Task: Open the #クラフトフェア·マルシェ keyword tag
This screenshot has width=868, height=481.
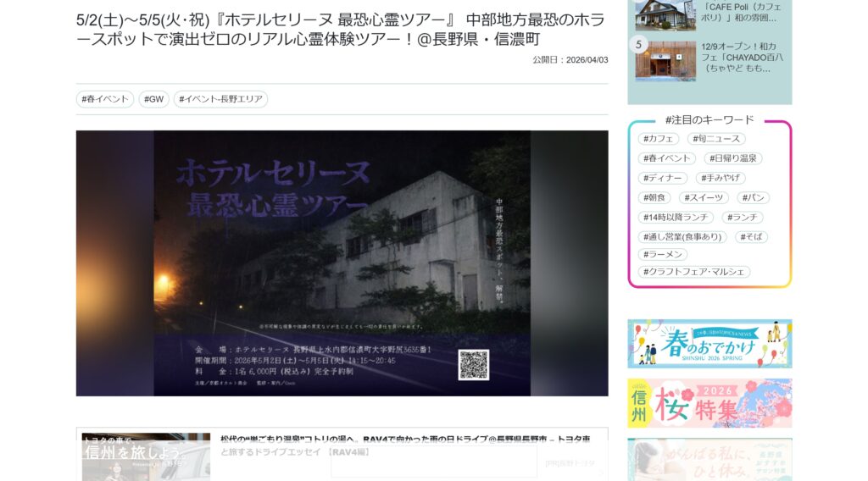Action: point(694,272)
